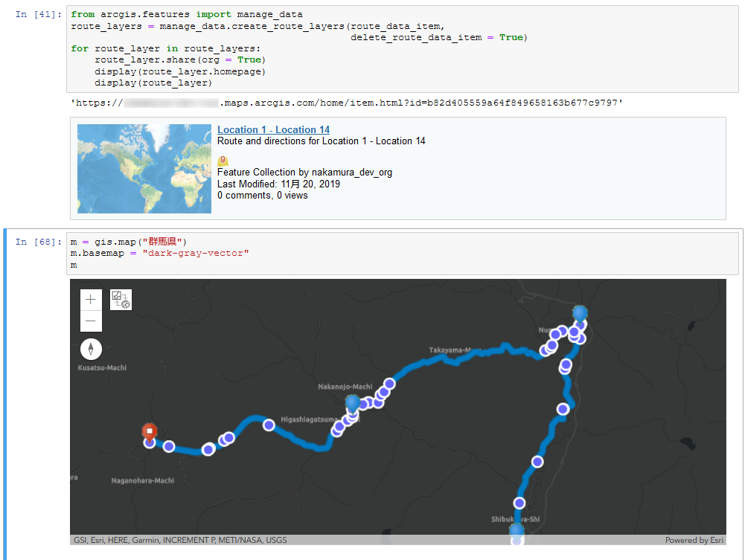Click the stop marker left of the Higashiagatsuma label
This screenshot has height=560, width=745.
coord(268,425)
